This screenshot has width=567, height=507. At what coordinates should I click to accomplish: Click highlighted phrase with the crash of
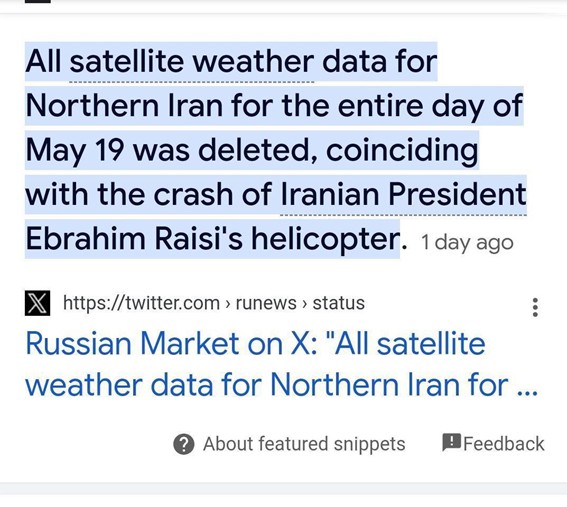click(148, 194)
